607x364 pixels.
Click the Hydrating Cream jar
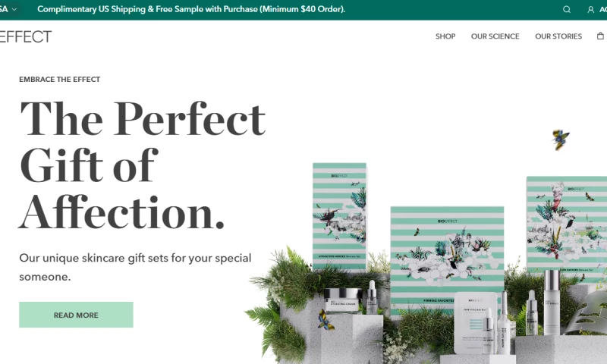click(x=342, y=300)
